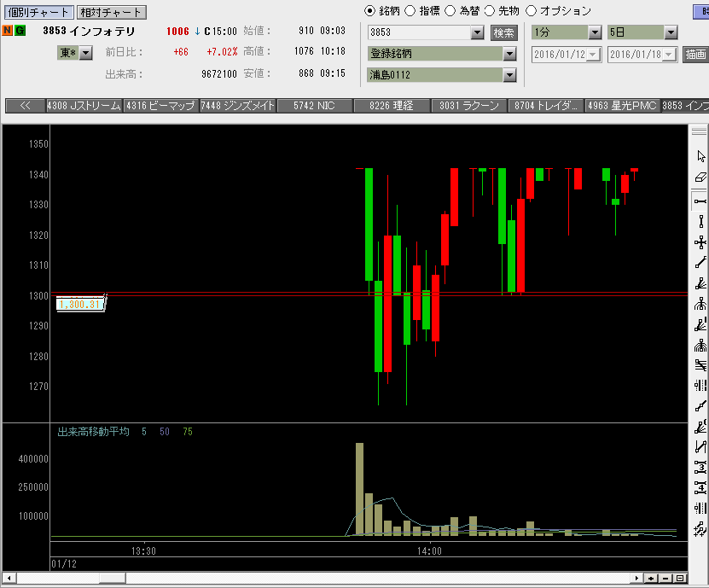Choose the first fan line tool below trend line
Screen dimensions: 709x588
[x=700, y=283]
